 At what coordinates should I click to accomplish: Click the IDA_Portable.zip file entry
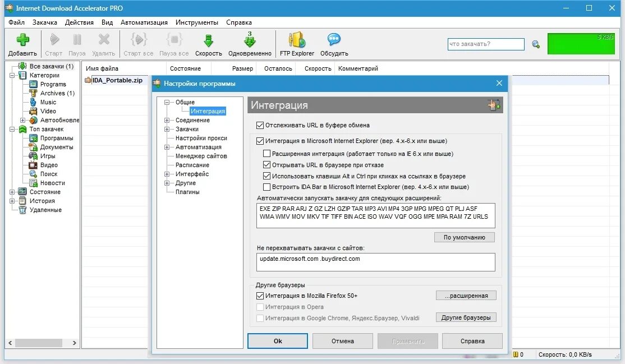(x=117, y=80)
